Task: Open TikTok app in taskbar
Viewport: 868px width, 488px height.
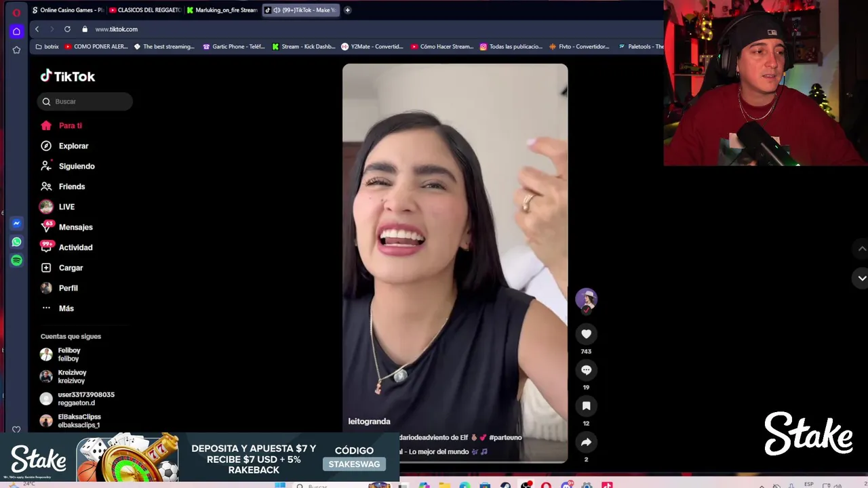Action: coord(607,485)
